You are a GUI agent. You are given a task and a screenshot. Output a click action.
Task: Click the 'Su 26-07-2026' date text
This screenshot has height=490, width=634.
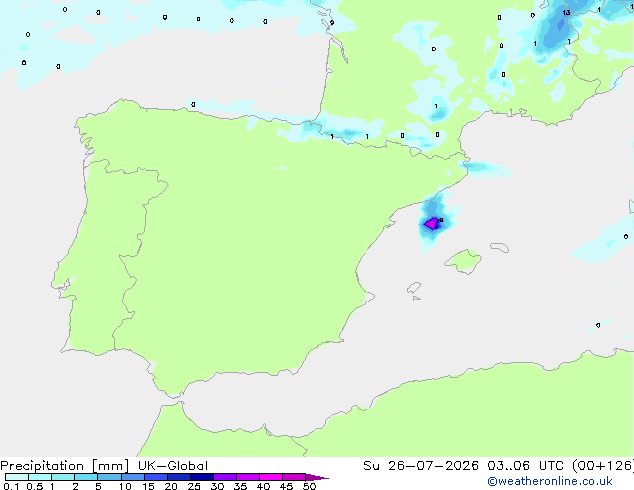[421, 466]
